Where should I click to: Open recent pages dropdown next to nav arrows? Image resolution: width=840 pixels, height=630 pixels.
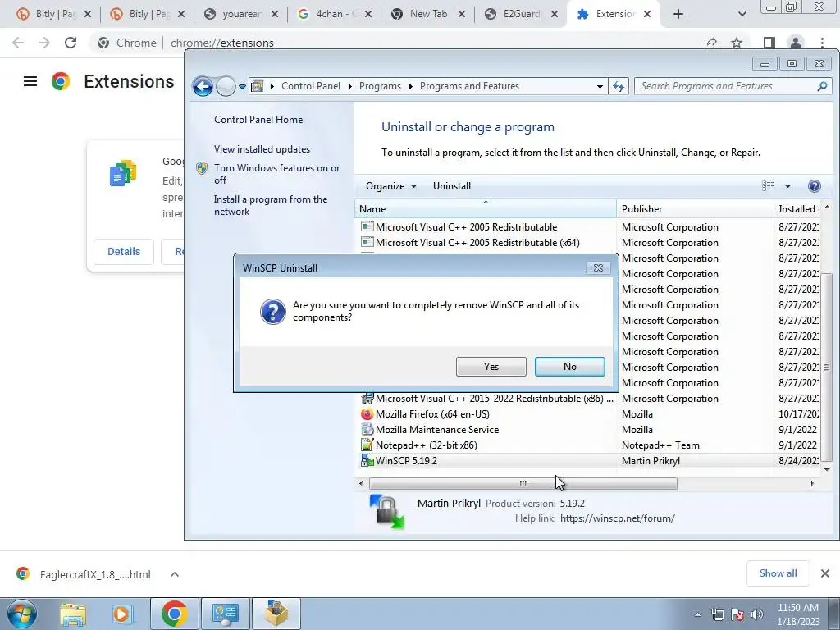(x=242, y=86)
